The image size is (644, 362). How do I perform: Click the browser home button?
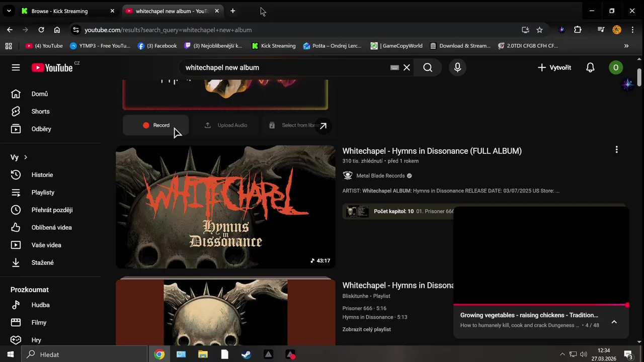57,30
